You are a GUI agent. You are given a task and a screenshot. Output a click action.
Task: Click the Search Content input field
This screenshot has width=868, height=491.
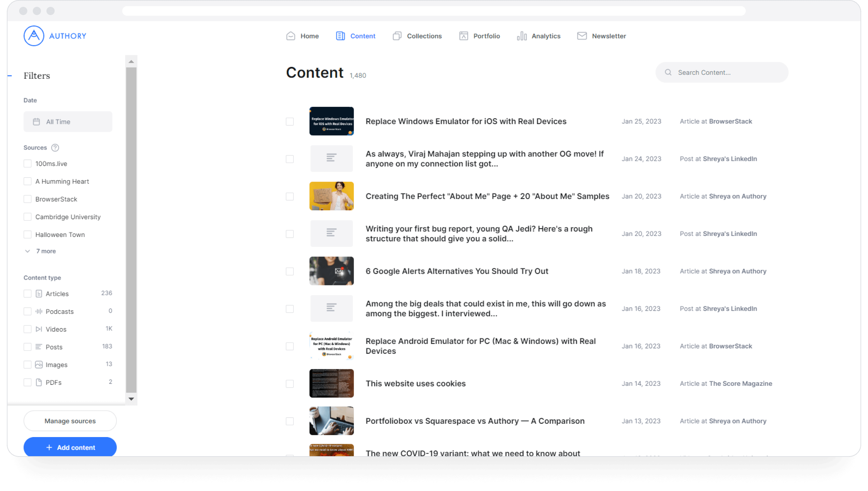point(722,72)
